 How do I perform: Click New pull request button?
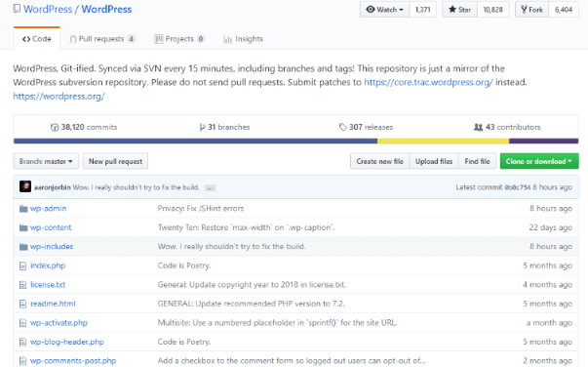[x=115, y=161]
